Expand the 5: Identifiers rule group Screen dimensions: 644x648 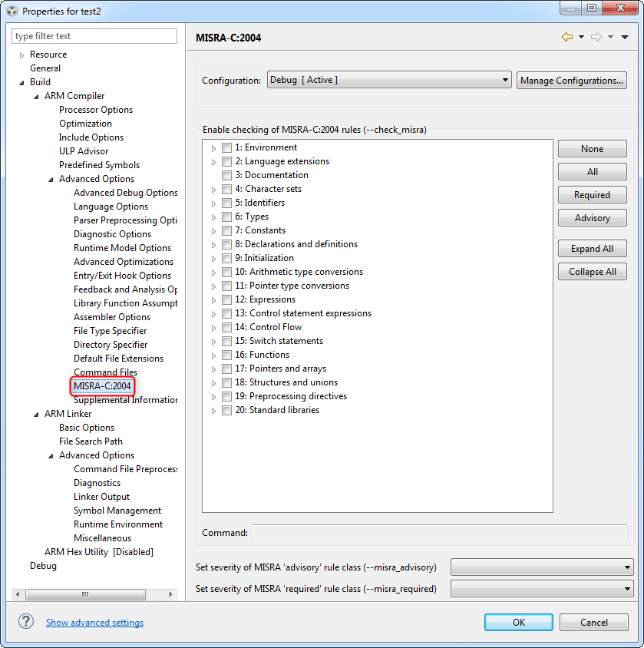pyautogui.click(x=213, y=203)
